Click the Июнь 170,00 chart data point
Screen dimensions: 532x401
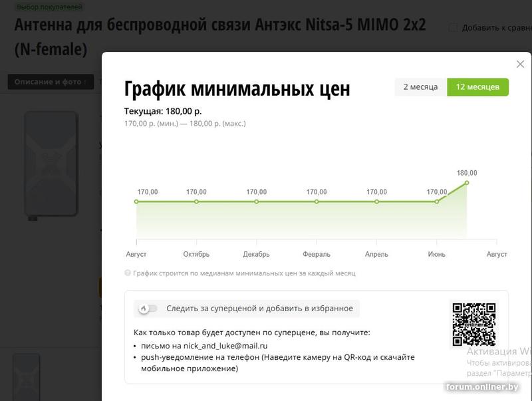tap(437, 201)
